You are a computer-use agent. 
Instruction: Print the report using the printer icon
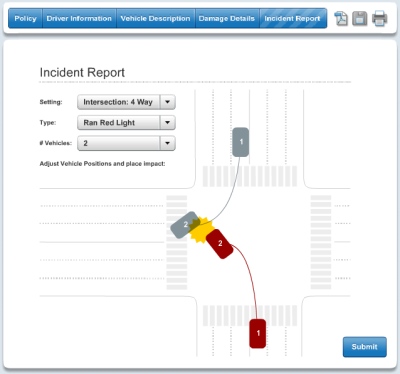click(379, 18)
